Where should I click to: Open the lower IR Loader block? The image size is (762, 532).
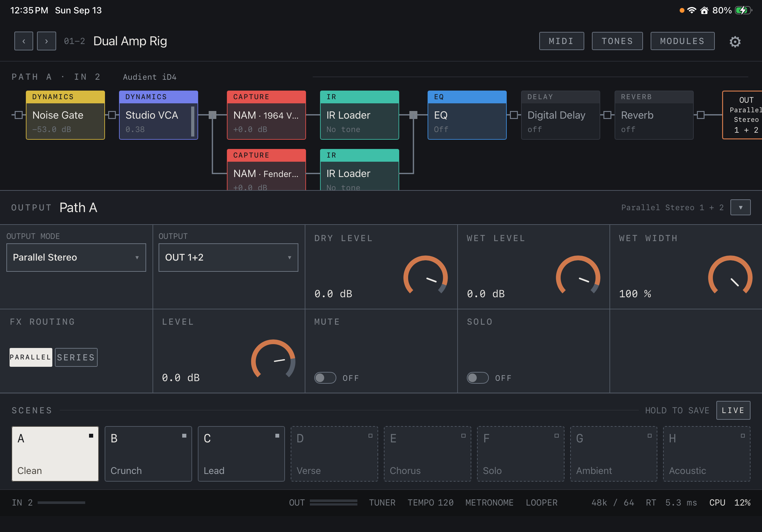coord(359,169)
